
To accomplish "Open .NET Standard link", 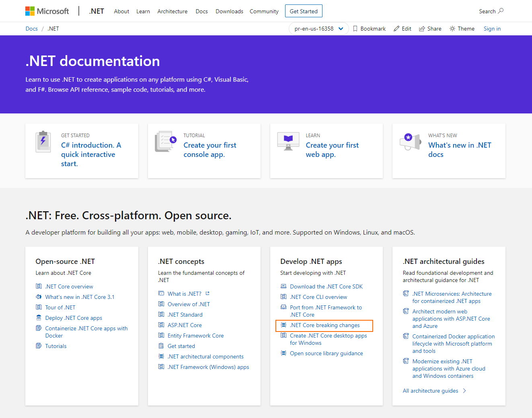I will tap(185, 315).
